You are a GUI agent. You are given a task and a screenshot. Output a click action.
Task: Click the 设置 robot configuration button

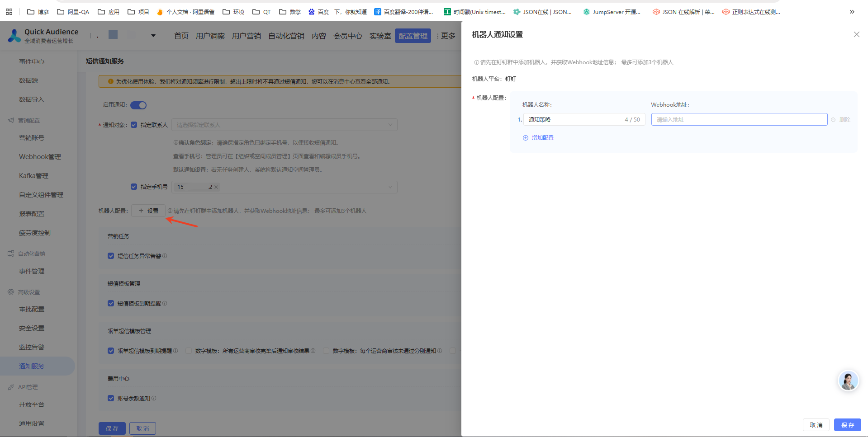tap(148, 211)
